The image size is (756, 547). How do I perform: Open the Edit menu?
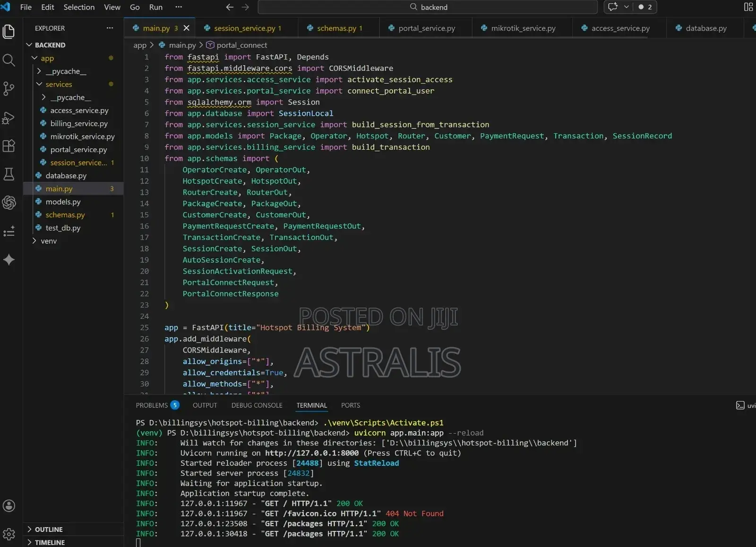(48, 7)
